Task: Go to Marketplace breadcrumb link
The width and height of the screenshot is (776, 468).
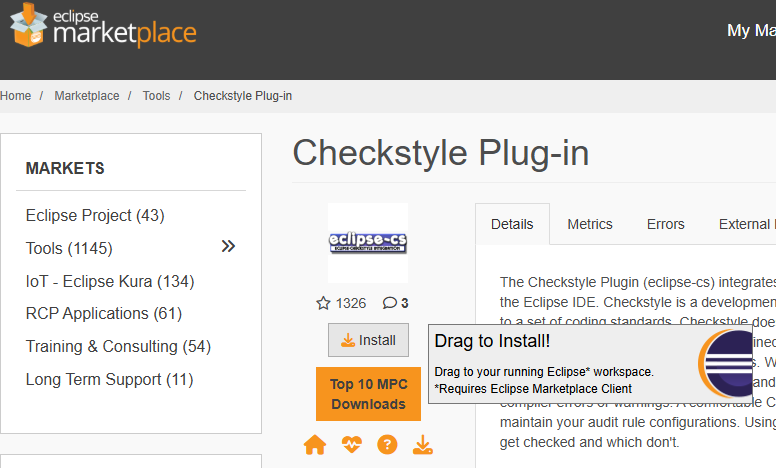Action: coord(87,95)
